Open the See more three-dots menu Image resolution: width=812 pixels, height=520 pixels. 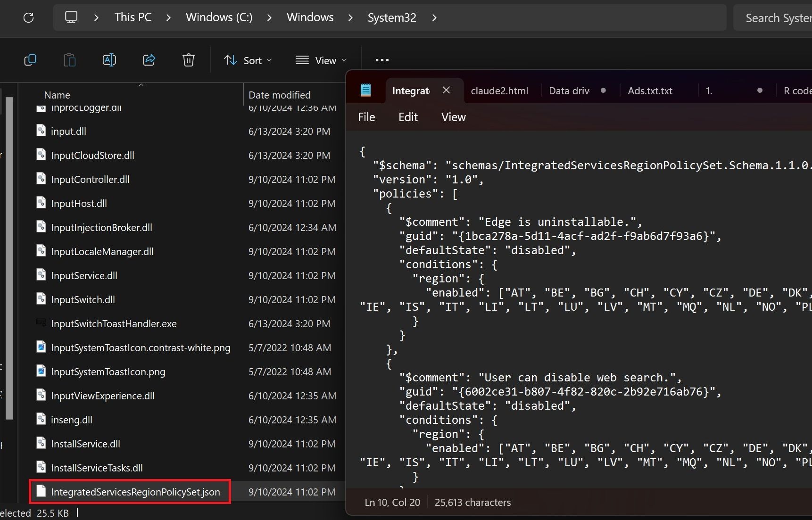click(382, 60)
